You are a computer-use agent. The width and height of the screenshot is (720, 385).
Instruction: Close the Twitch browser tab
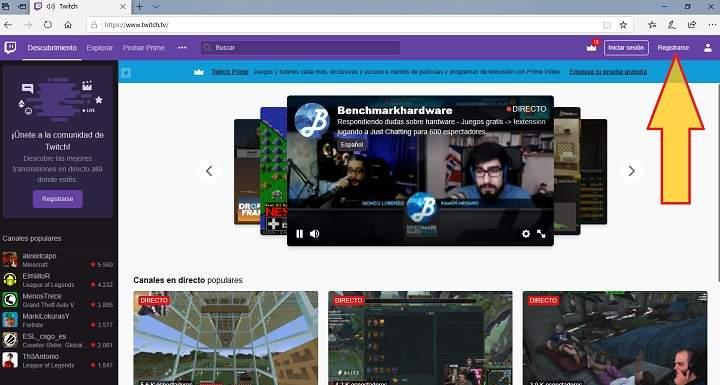click(x=123, y=6)
